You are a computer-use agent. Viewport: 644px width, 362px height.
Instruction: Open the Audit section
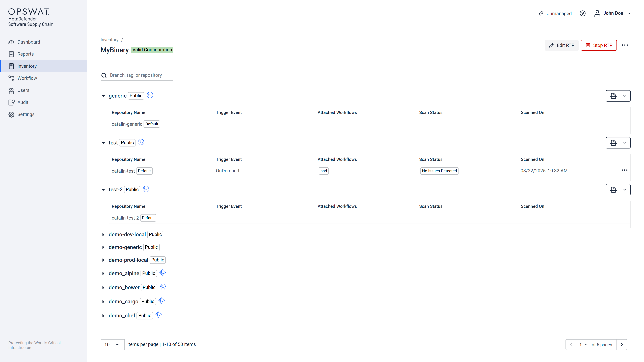tap(43, 102)
